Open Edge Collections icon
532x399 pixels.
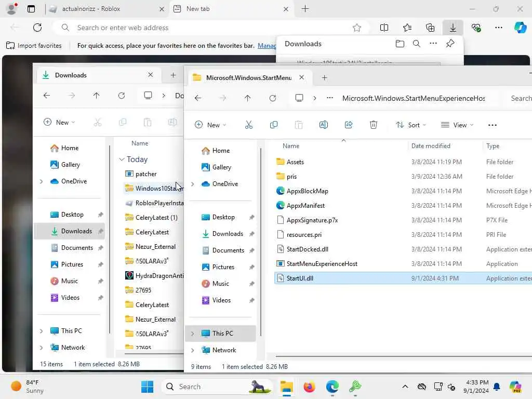(430, 28)
